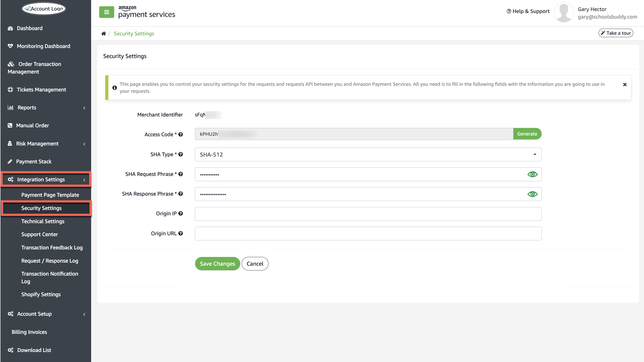Click into the Access Code field

pos(354,134)
